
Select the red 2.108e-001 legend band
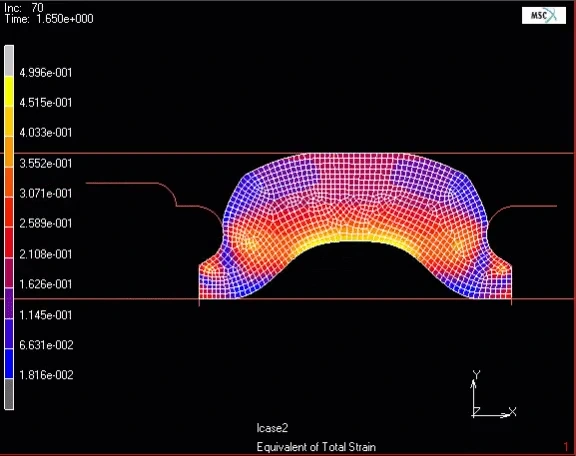point(9,243)
